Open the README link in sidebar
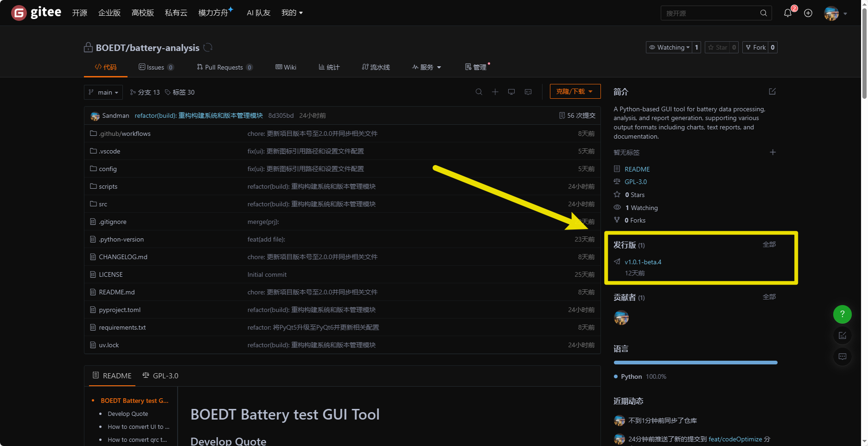 click(x=637, y=169)
